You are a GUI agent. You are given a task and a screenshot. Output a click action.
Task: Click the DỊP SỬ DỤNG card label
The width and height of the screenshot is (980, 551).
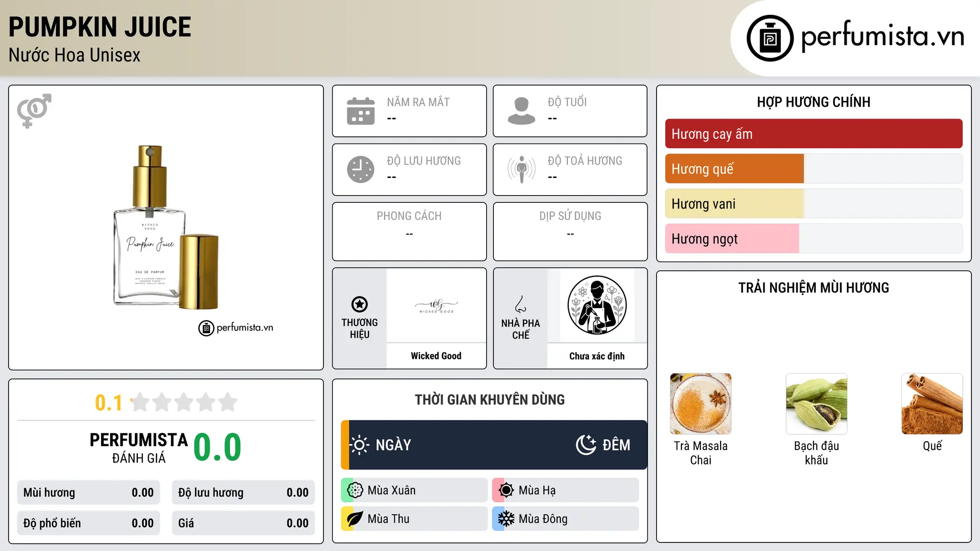click(x=570, y=216)
